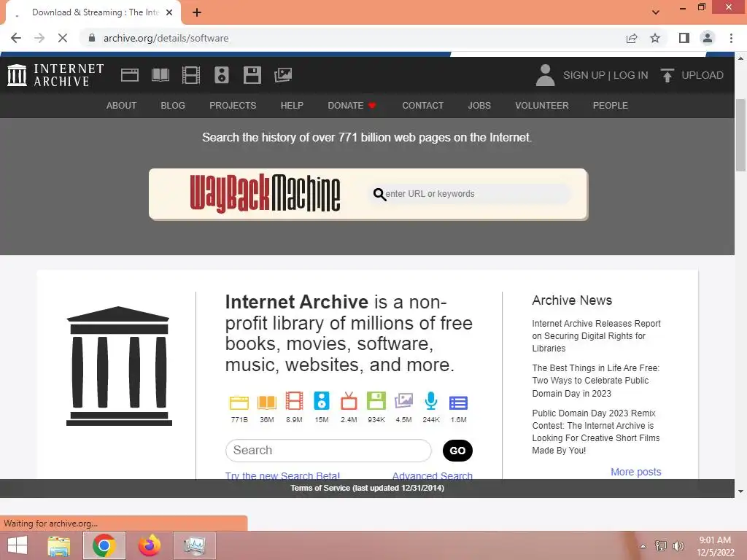Bookmark this page with the star icon
Screen dimensions: 747x560
[x=655, y=38]
